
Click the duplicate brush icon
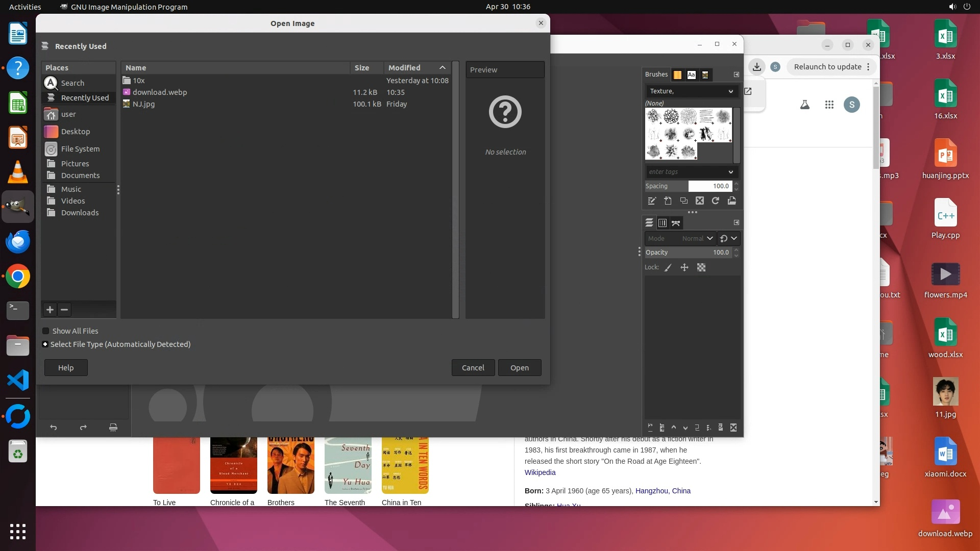684,201
